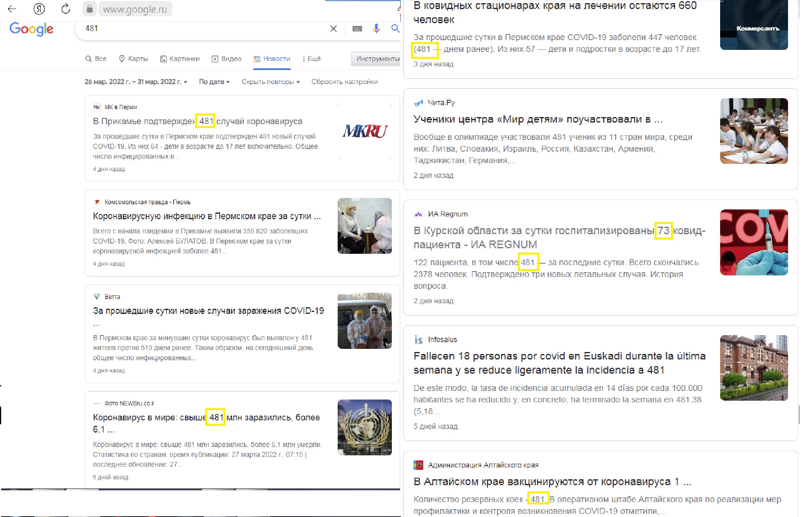This screenshot has width=812, height=517.
Task: Open Коронавирус в мире: свыше 481 млн article
Action: (x=207, y=423)
